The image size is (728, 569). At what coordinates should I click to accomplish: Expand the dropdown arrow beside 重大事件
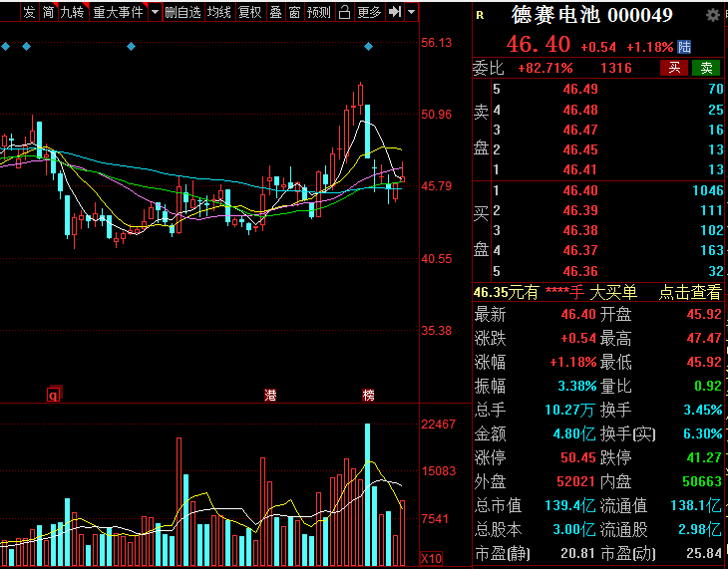click(x=155, y=12)
